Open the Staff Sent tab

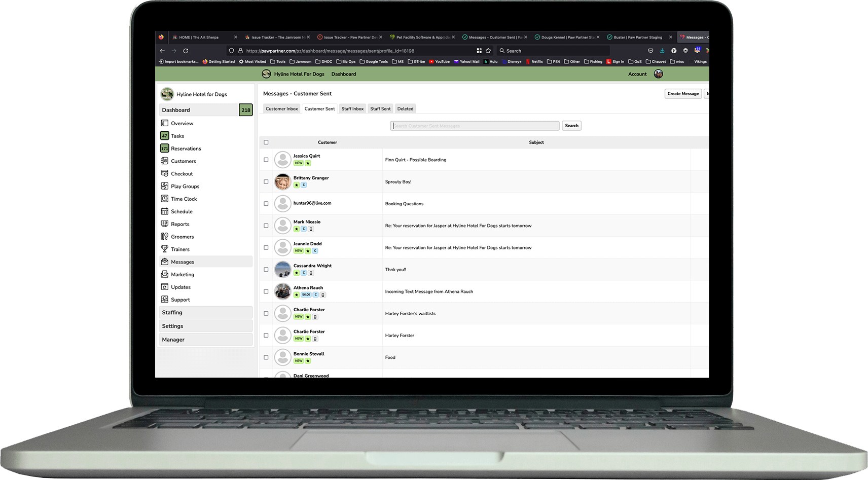coord(380,108)
